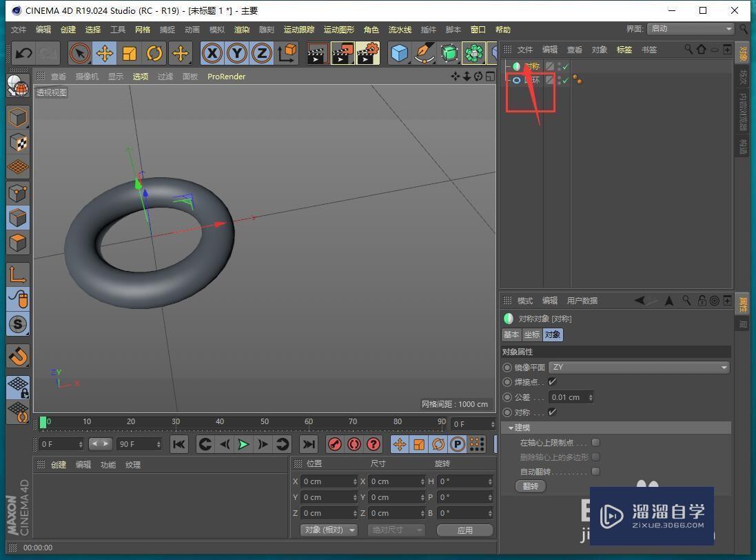This screenshot has height=560, width=756.
Task: Toggle Autokeying red button
Action: pos(354,444)
